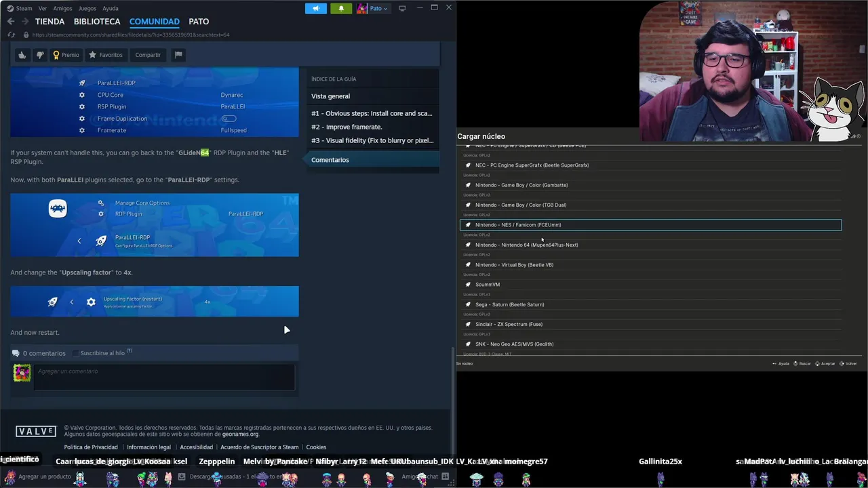The height and width of the screenshot is (488, 868).
Task: Select Sinclair ZX Spectrum Fuse core
Action: (650, 324)
